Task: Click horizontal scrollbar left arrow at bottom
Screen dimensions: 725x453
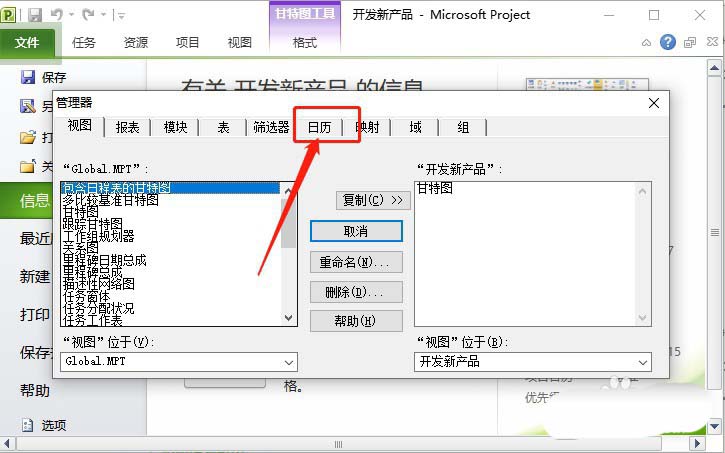Action: coord(7,444)
